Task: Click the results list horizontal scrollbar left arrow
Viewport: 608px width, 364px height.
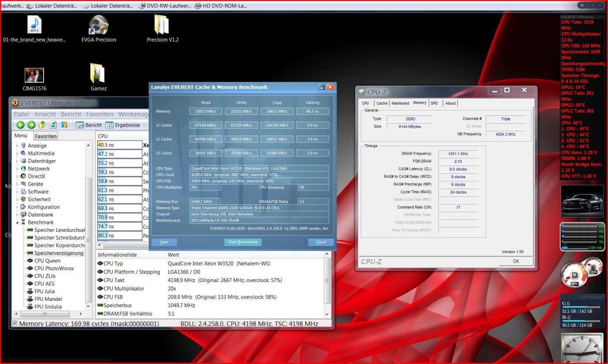Action: [99, 245]
